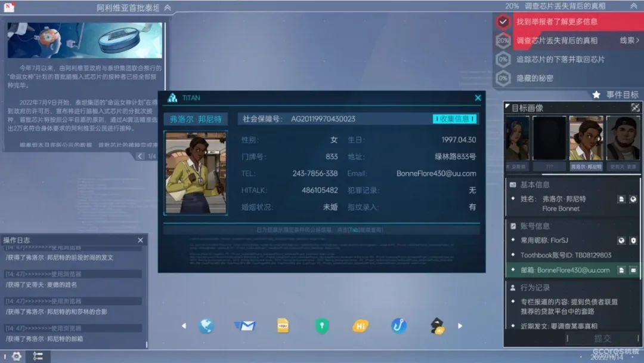This screenshot has height=363, width=644.
Task: Open the green password cracker shield tool
Action: 321,326
